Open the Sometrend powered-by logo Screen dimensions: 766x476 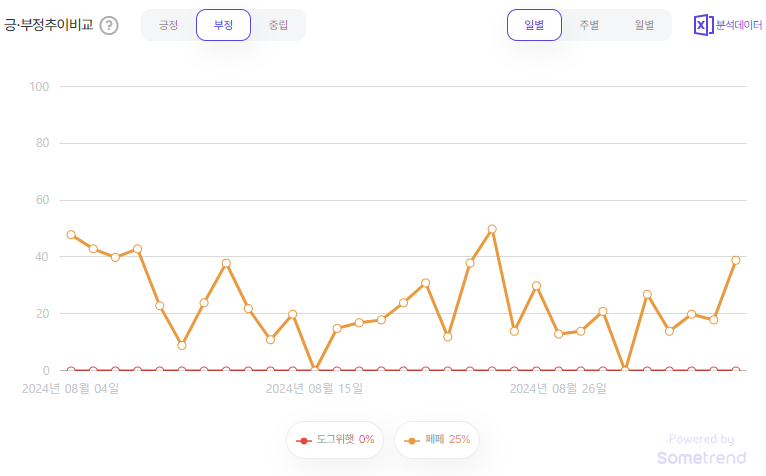pos(702,450)
